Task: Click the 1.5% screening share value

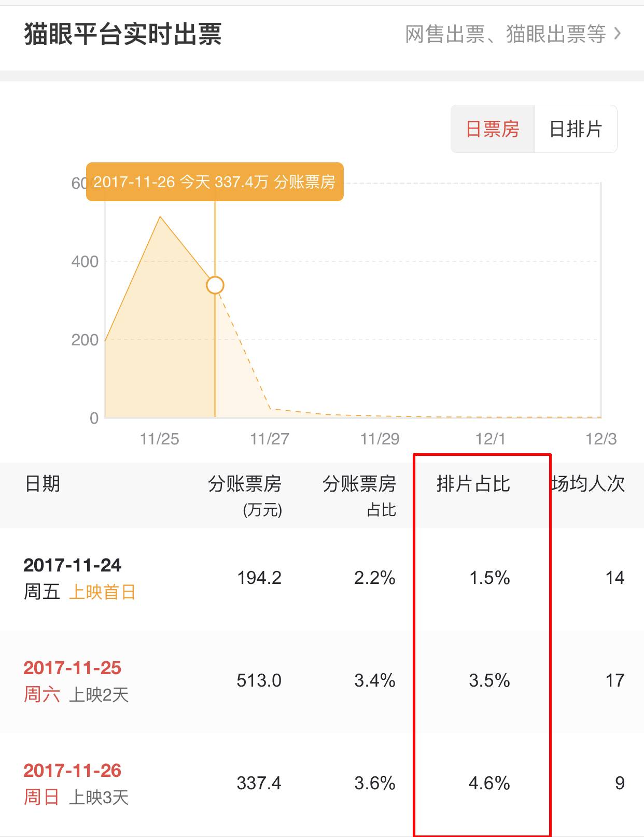Action: tap(489, 578)
